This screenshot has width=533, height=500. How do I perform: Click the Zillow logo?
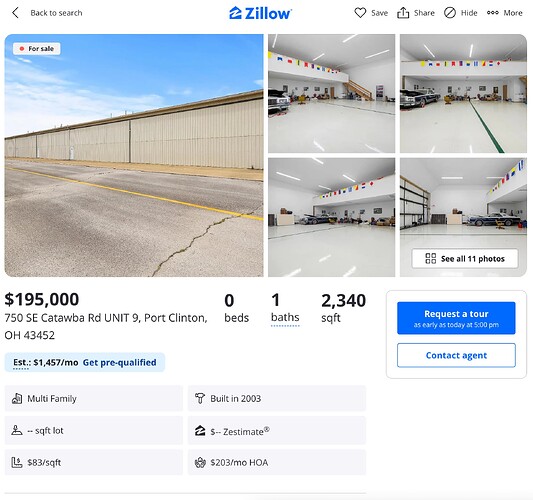tap(260, 13)
